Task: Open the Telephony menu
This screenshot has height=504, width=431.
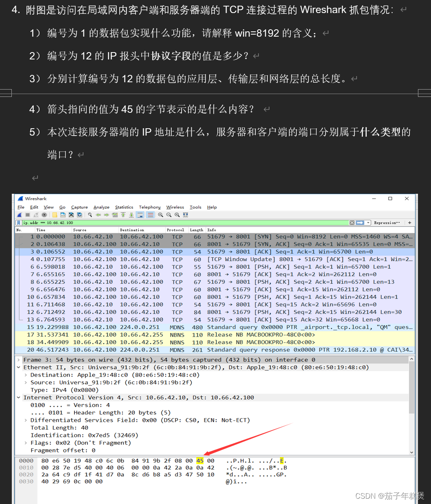Action: pos(150,207)
